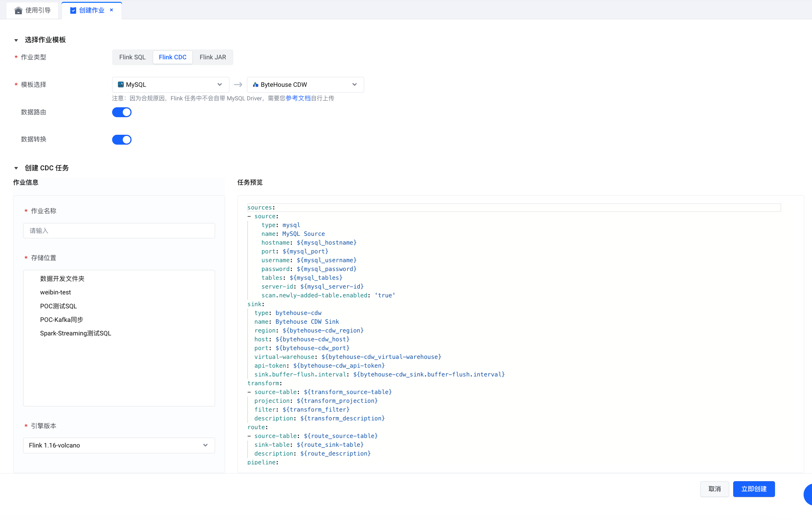Click the 立即创建 button
Viewport: 812px width, 520px height.
pyautogui.click(x=754, y=489)
